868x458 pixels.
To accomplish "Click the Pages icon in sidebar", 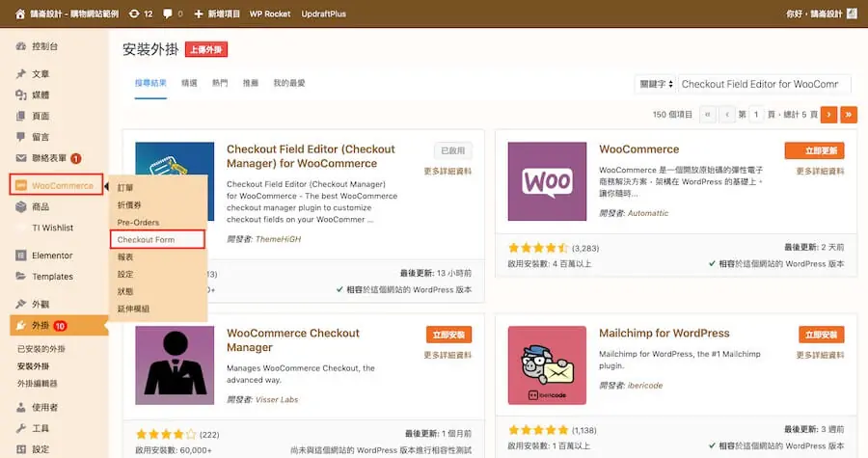I will tap(21, 116).
